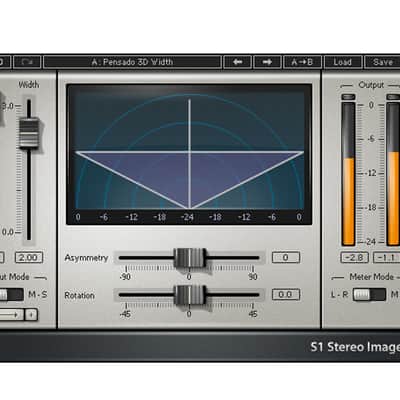
Task: Click the Rotation value box showing 0.0
Action: (285, 295)
